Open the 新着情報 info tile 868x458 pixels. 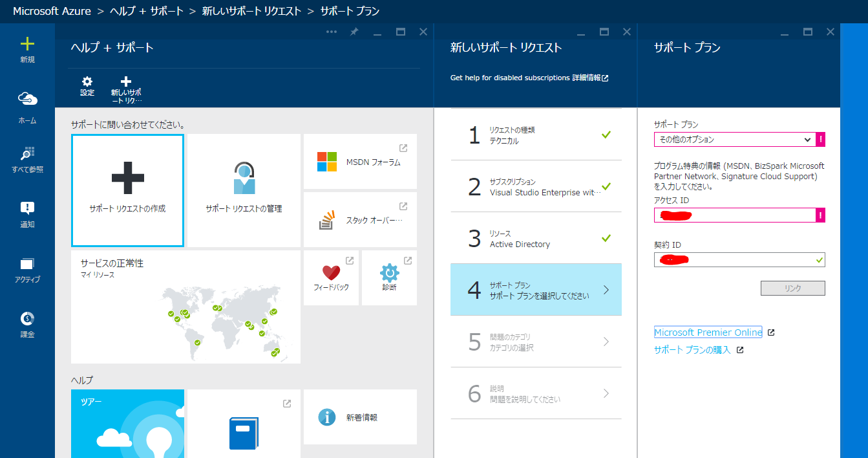[360, 417]
